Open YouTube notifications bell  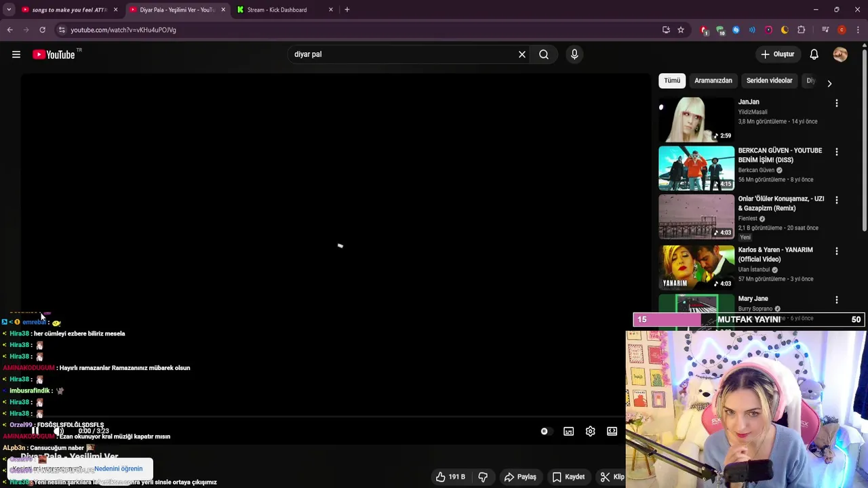(814, 54)
